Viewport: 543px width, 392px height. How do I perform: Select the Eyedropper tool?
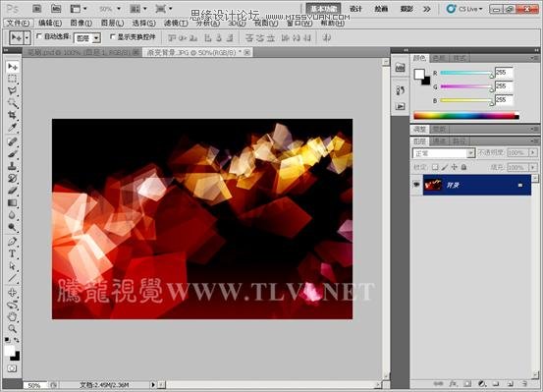13,127
